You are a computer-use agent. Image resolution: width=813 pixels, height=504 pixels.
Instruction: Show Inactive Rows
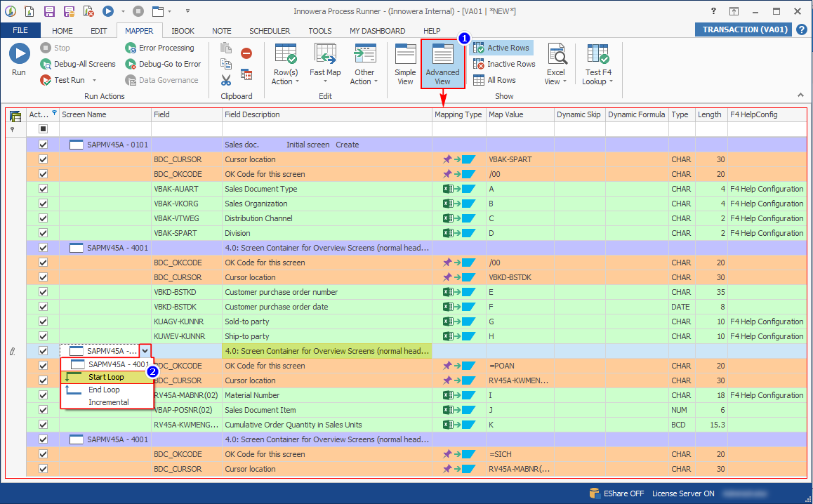coord(503,64)
